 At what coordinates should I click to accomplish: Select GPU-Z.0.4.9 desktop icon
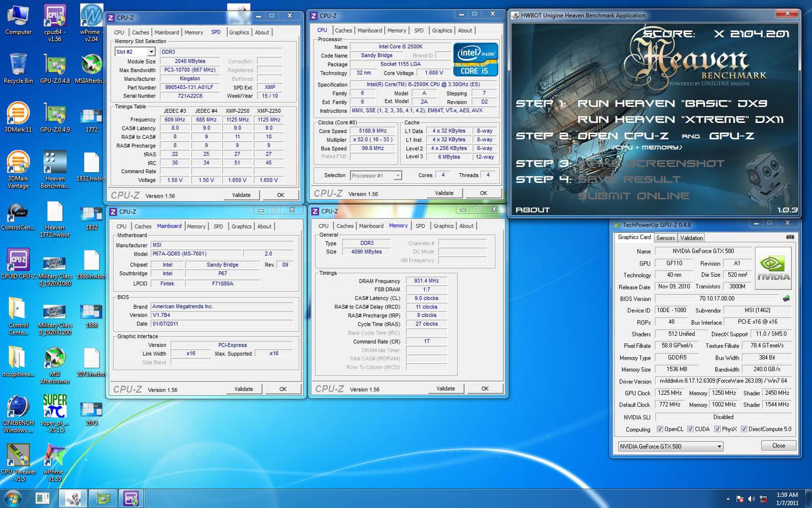click(55, 117)
